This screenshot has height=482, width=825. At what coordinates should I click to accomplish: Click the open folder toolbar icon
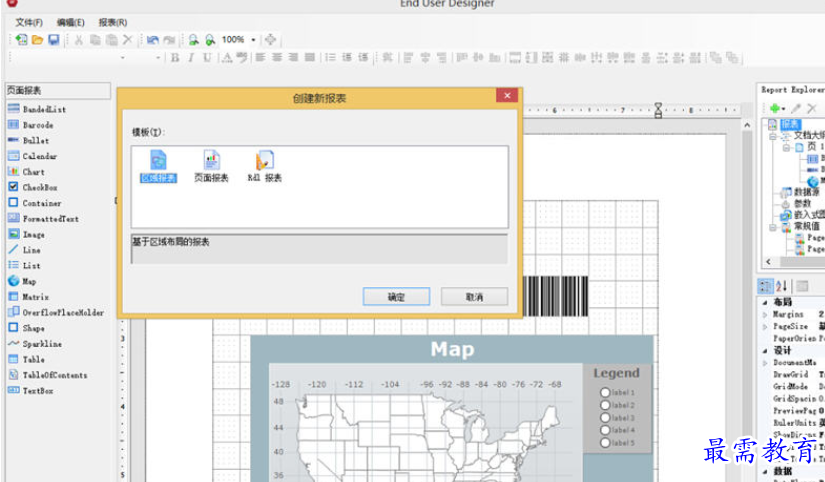coord(37,40)
